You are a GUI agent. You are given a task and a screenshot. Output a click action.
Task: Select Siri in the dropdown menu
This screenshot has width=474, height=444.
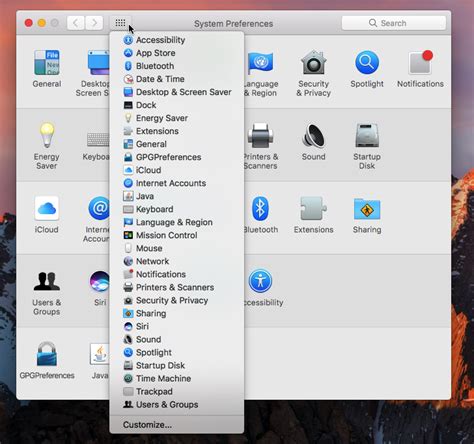click(177, 326)
